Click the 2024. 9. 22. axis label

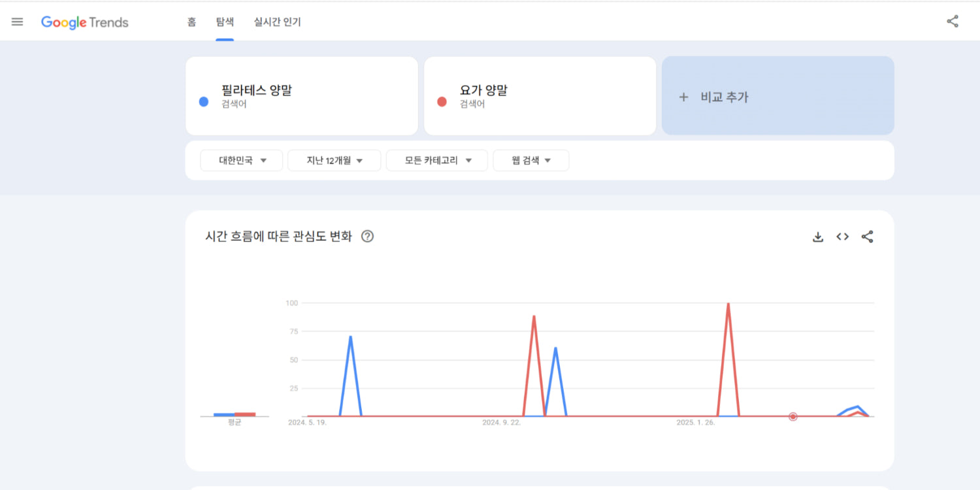click(x=501, y=423)
